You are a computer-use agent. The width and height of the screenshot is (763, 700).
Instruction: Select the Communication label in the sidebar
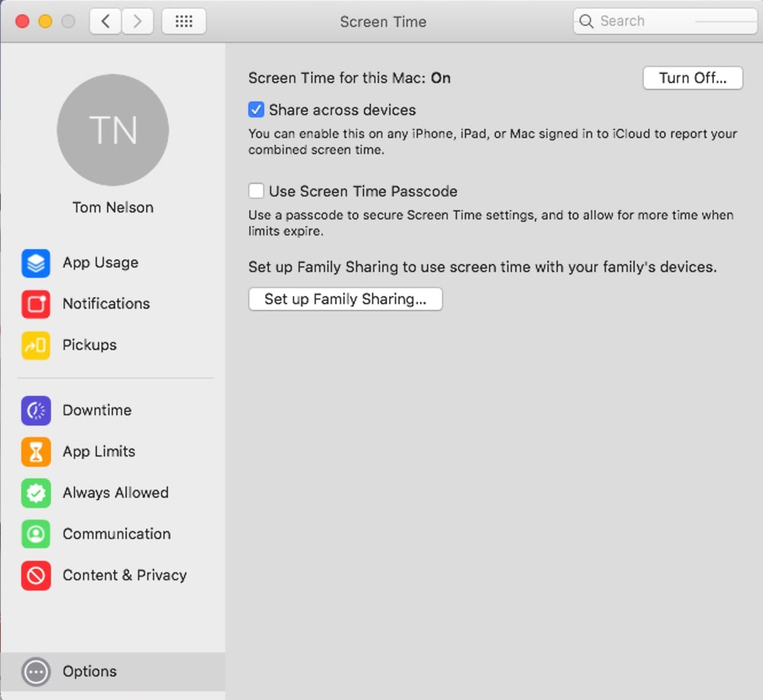pyautogui.click(x=117, y=534)
